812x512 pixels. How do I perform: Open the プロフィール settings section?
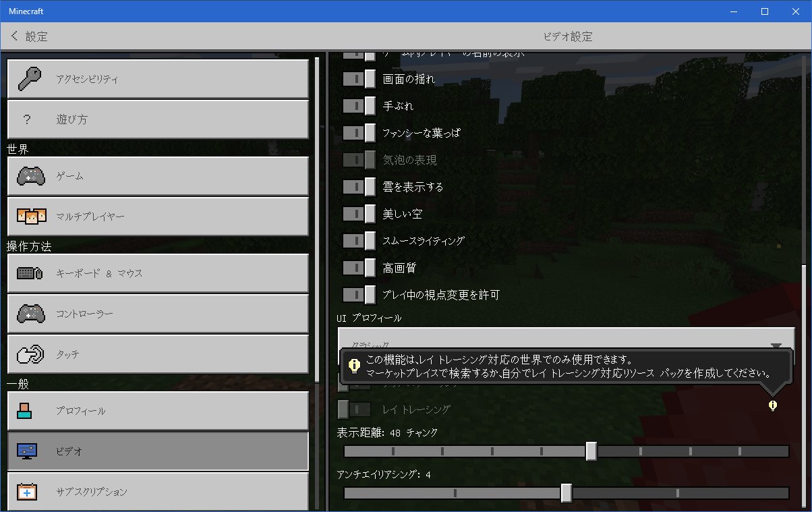[x=158, y=411]
